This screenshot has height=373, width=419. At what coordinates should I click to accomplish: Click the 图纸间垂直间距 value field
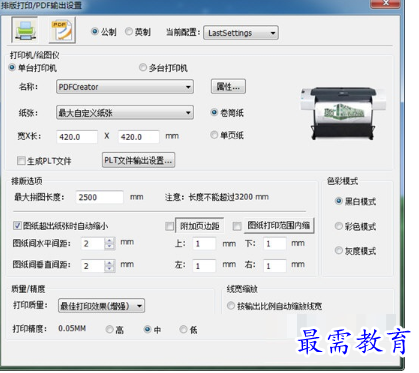(93, 266)
